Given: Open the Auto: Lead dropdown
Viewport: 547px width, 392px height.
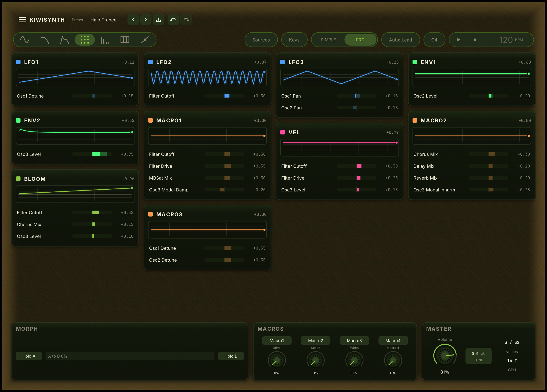Looking at the screenshot, I should click(x=400, y=40).
